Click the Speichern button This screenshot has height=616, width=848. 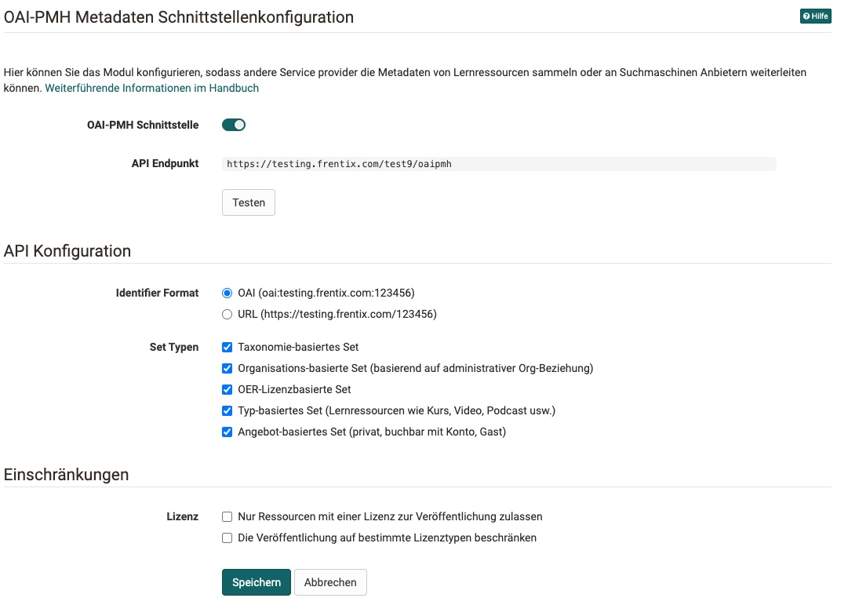pos(257,582)
